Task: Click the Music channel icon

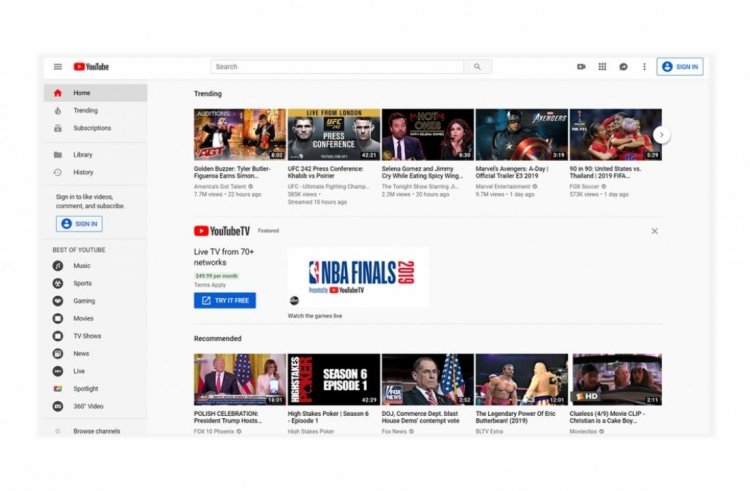Action: pos(58,266)
